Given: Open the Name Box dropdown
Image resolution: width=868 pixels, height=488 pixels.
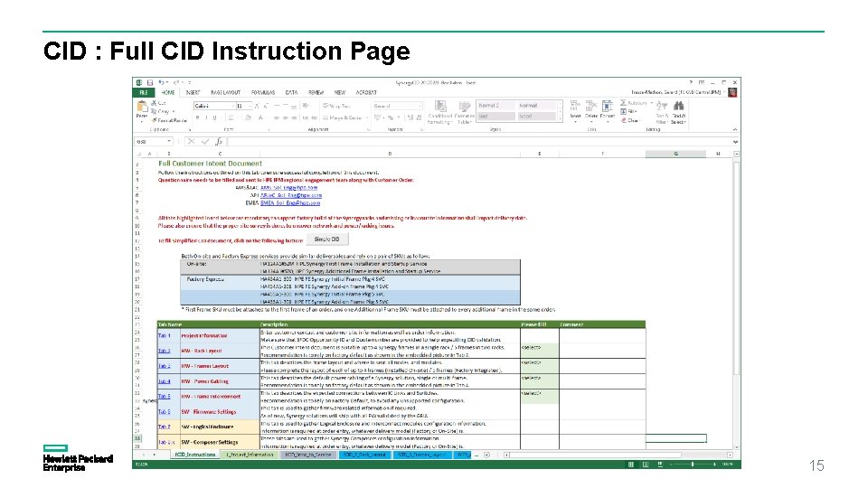Looking at the screenshot, I should pos(169,142).
